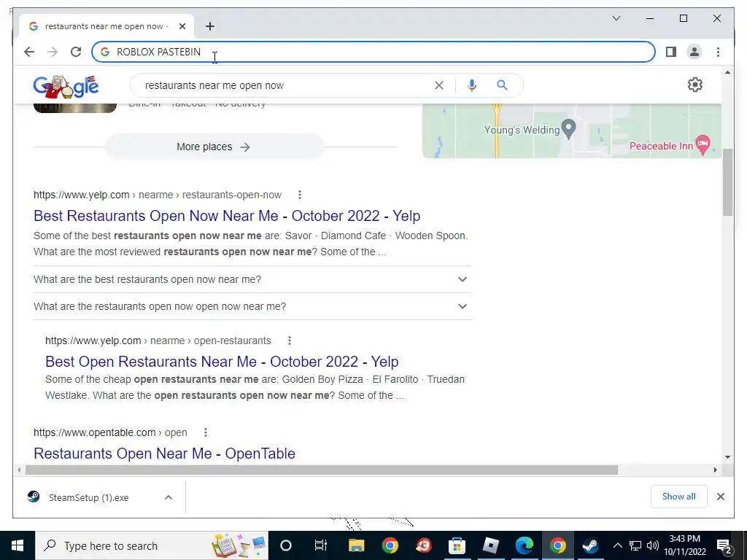Clear the Google search box text
The height and width of the screenshot is (560, 747).
coord(438,85)
